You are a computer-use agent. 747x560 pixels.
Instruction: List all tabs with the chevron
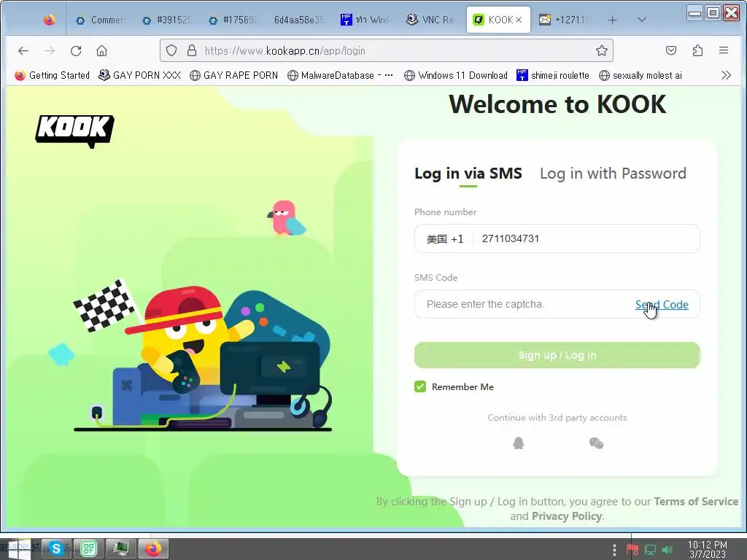[x=642, y=20]
